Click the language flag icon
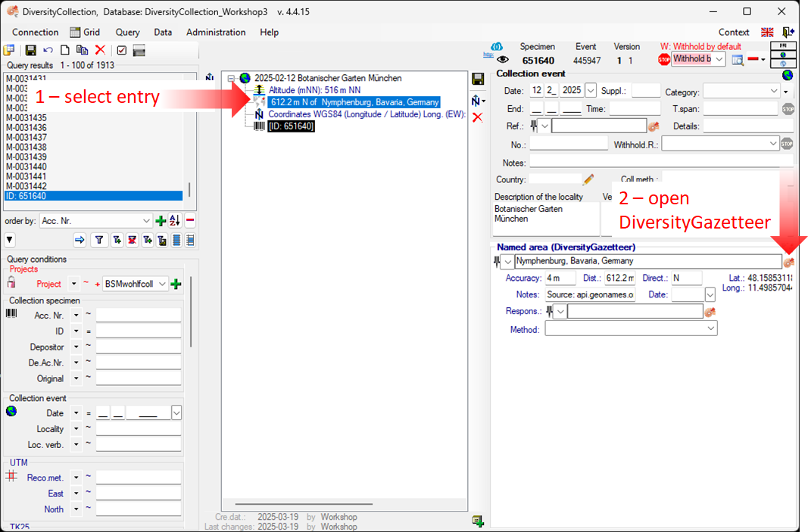The width and height of the screenshot is (808, 532). point(767,33)
